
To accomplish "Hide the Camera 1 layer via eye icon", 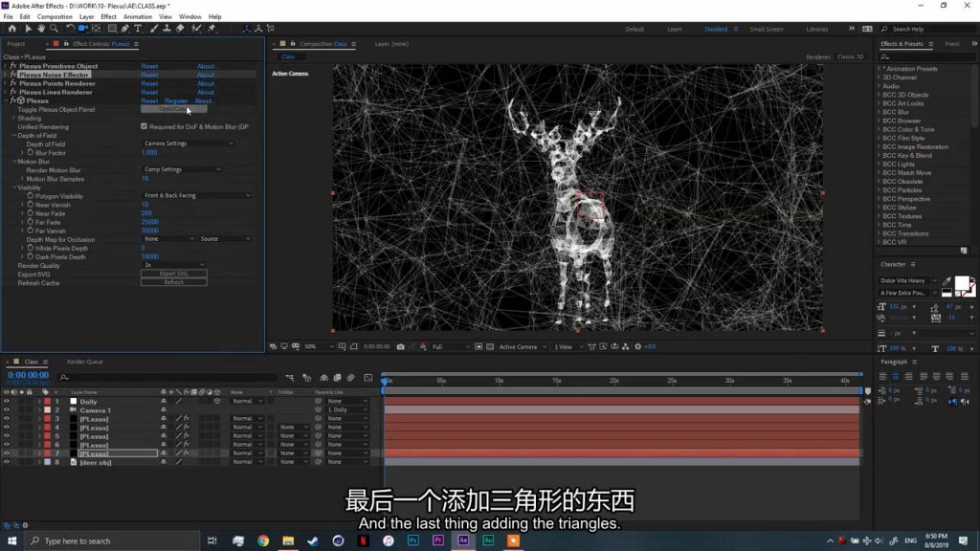I will point(7,410).
